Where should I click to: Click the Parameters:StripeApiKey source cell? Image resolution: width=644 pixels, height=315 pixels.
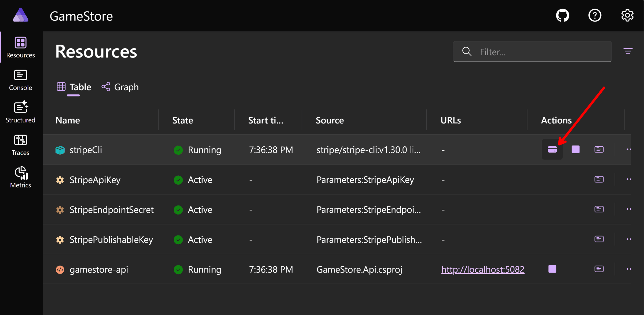coord(365,180)
